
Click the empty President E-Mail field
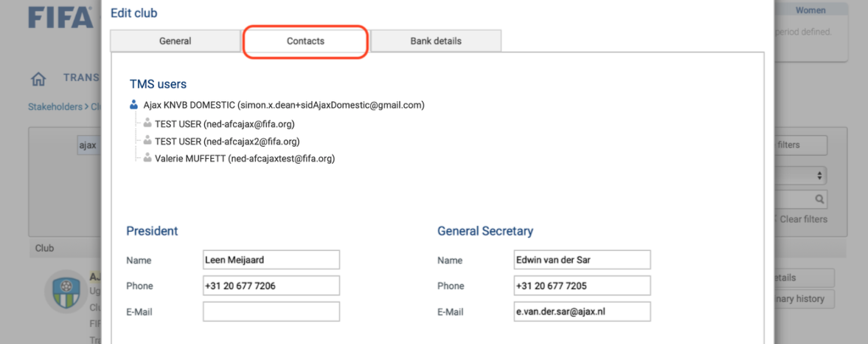pos(271,312)
